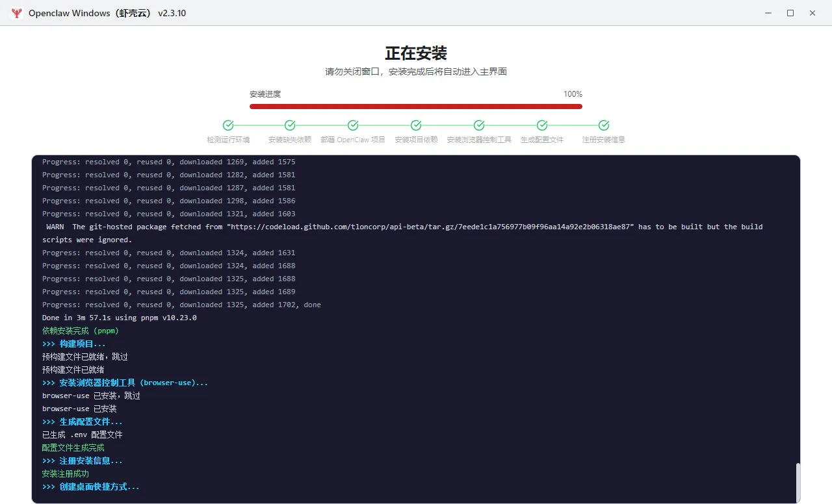
Task: Click the checkmark icon above 检测运行环境
Action: pos(228,125)
